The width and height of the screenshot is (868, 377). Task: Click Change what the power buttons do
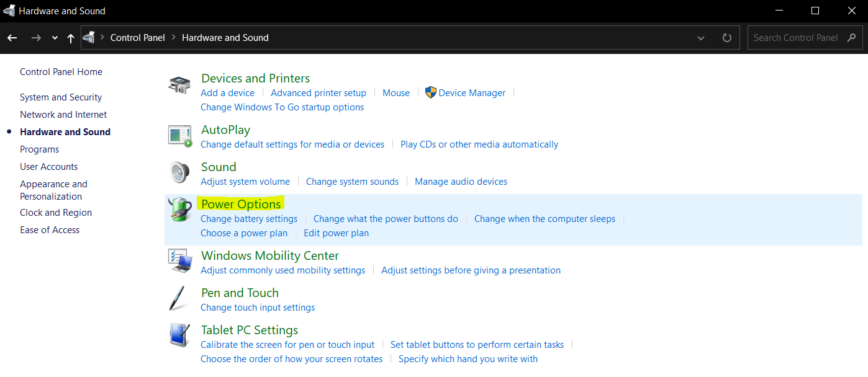tap(386, 219)
